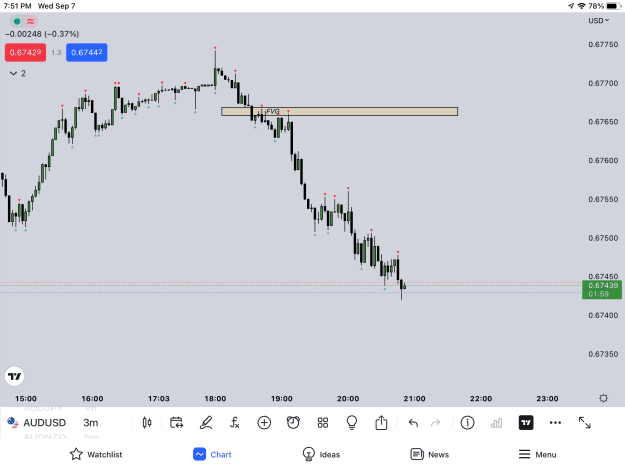Create an alert with the alarm clock icon
This screenshot has width=625, height=469.
[x=293, y=422]
